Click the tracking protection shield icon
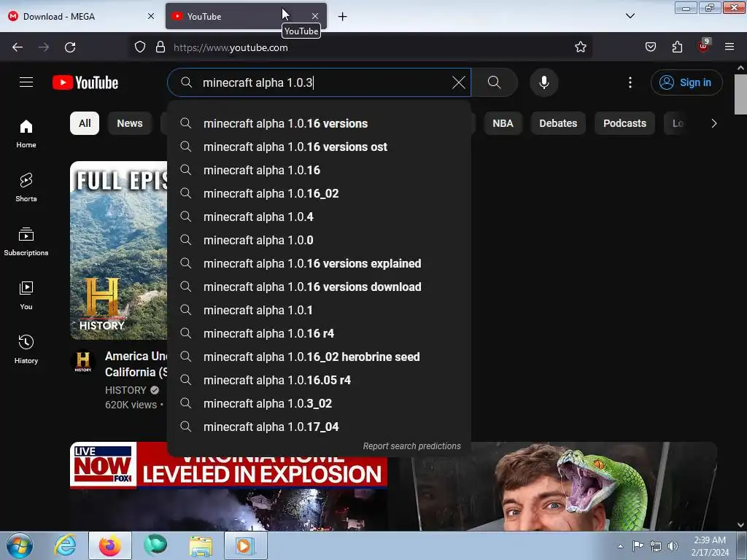The width and height of the screenshot is (747, 560). click(139, 47)
